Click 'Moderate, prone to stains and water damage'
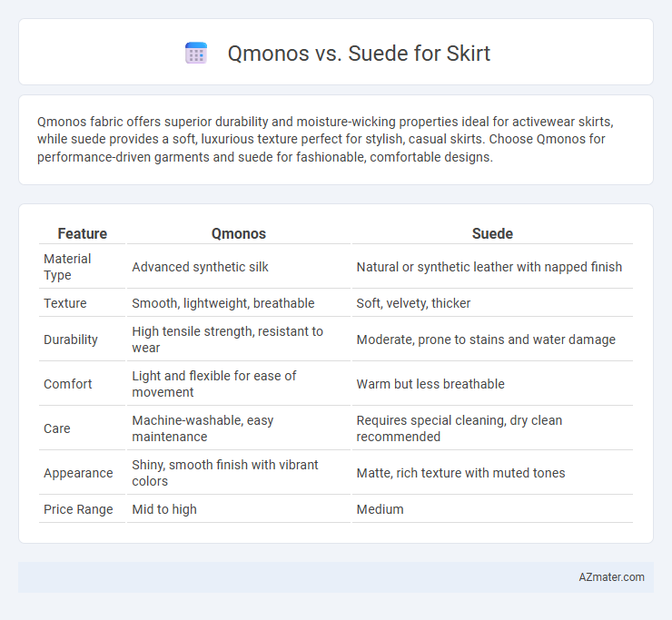The image size is (672, 620). coord(486,340)
